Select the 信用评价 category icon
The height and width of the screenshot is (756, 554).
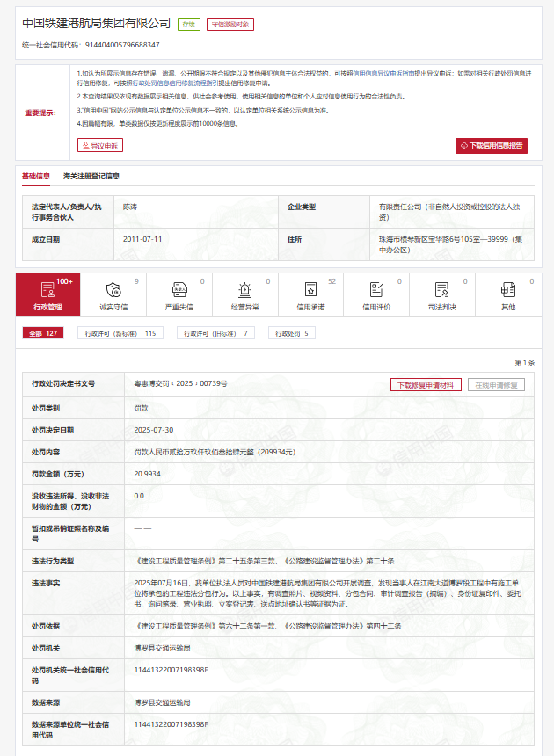pyautogui.click(x=376, y=290)
